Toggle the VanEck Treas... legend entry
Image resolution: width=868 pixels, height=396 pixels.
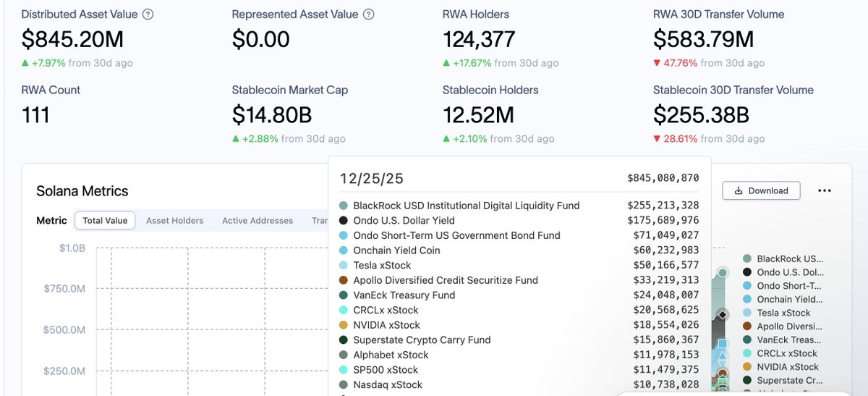[x=783, y=340]
